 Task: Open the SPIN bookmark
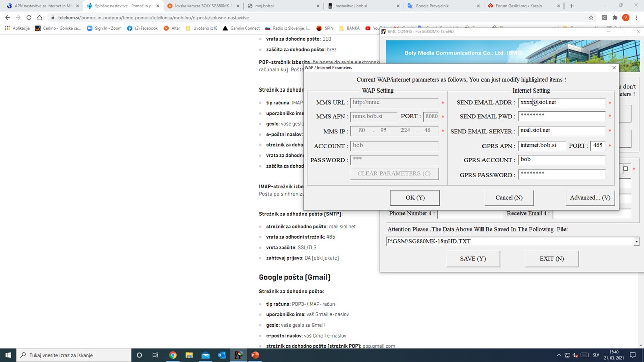pos(325,28)
